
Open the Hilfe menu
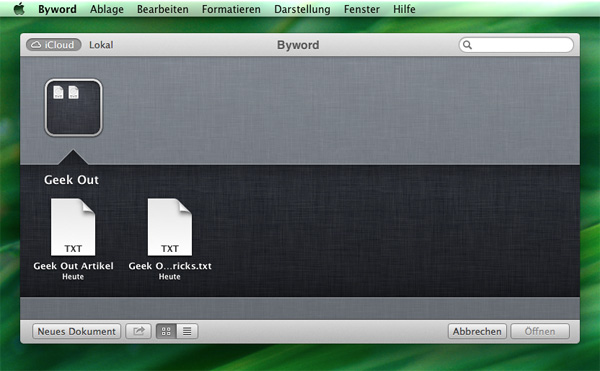pyautogui.click(x=404, y=9)
